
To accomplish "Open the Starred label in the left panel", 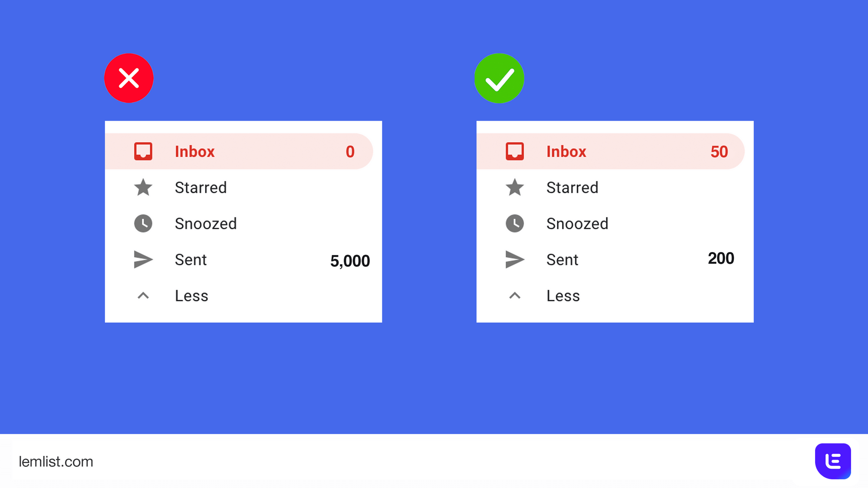I will coord(201,188).
